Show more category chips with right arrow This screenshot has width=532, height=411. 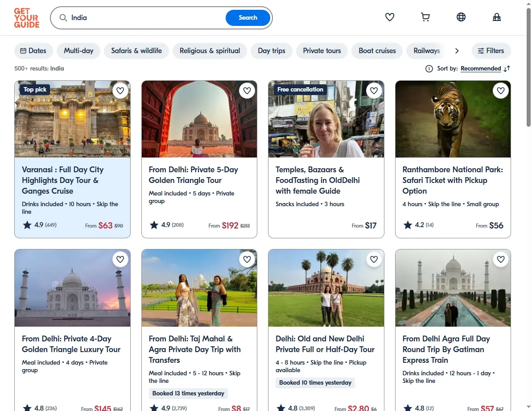457,50
